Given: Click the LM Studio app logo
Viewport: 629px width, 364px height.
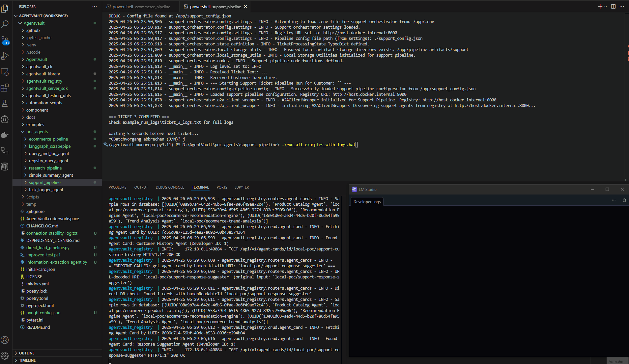Looking at the screenshot, I should [x=355, y=189].
